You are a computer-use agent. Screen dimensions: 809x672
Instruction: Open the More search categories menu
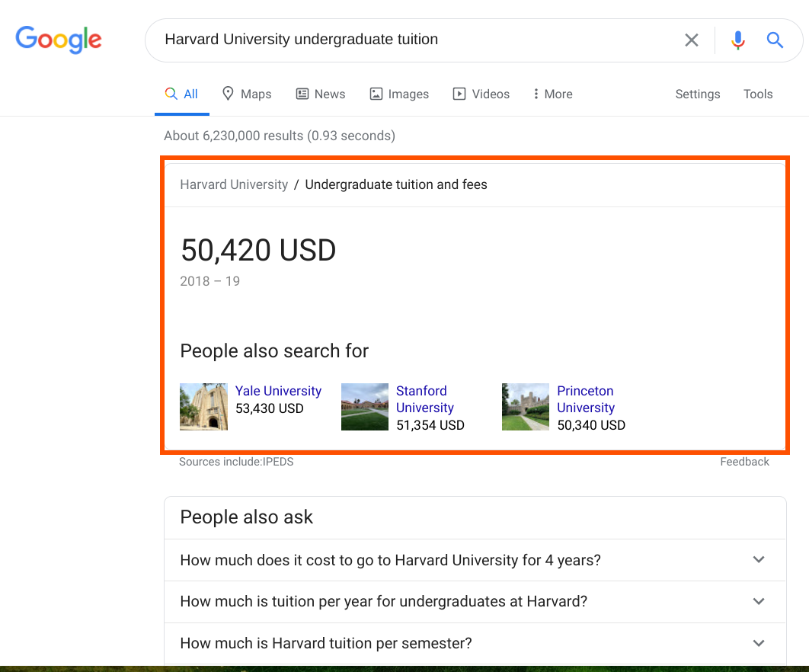click(553, 94)
